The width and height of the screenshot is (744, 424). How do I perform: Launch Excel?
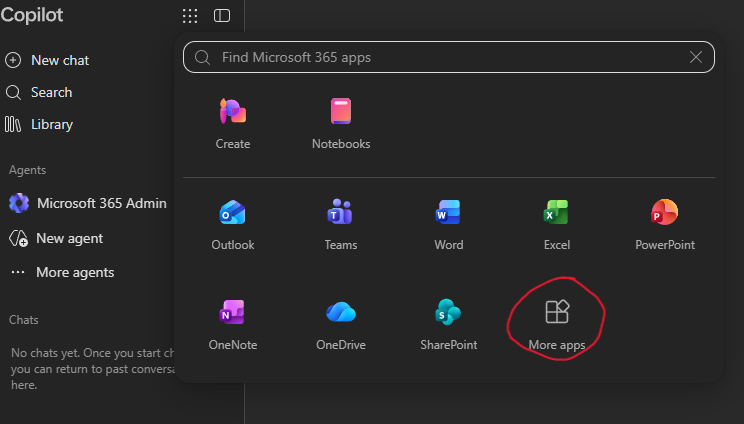click(557, 224)
